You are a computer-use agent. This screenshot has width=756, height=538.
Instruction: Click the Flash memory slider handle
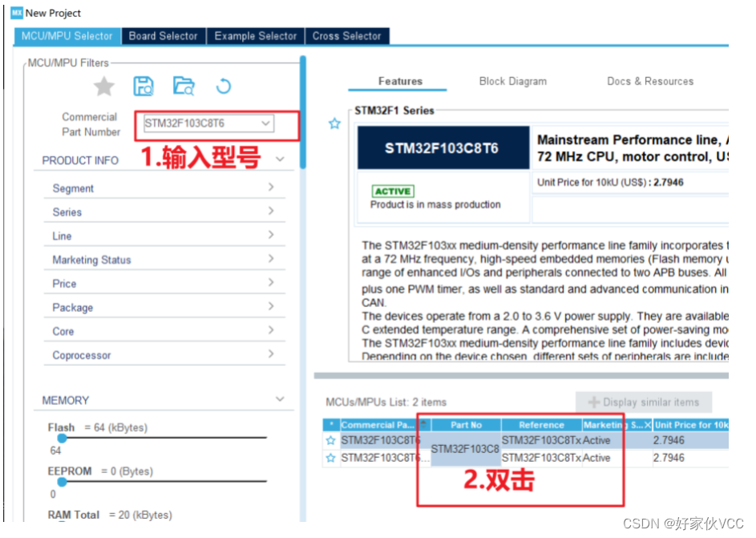click(x=62, y=439)
